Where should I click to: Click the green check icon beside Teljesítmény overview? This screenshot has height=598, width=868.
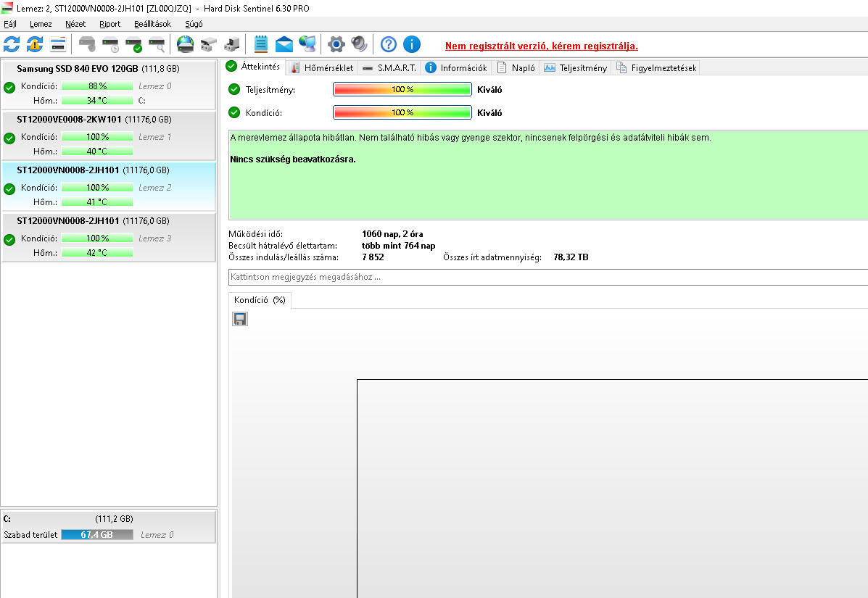coord(234,89)
